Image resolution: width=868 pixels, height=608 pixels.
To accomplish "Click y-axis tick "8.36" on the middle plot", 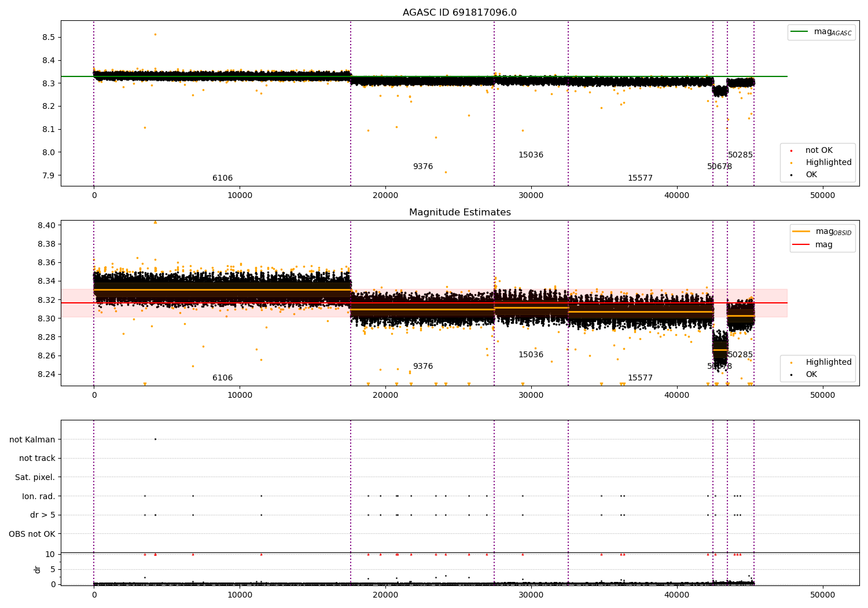I will [x=46, y=263].
